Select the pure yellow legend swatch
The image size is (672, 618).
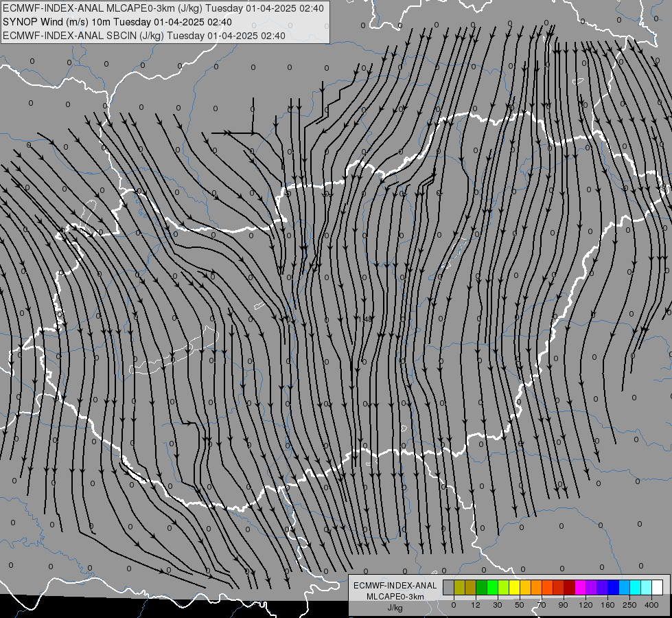[515, 587]
